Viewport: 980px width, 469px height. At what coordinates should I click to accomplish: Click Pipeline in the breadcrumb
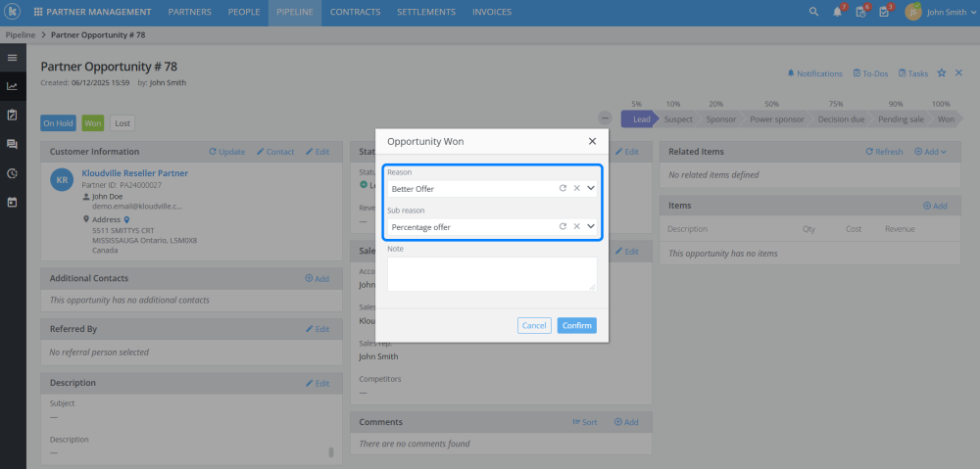click(21, 35)
